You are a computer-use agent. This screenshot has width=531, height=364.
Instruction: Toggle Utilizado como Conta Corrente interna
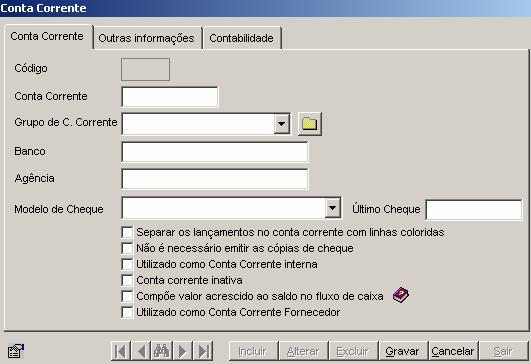click(x=127, y=264)
